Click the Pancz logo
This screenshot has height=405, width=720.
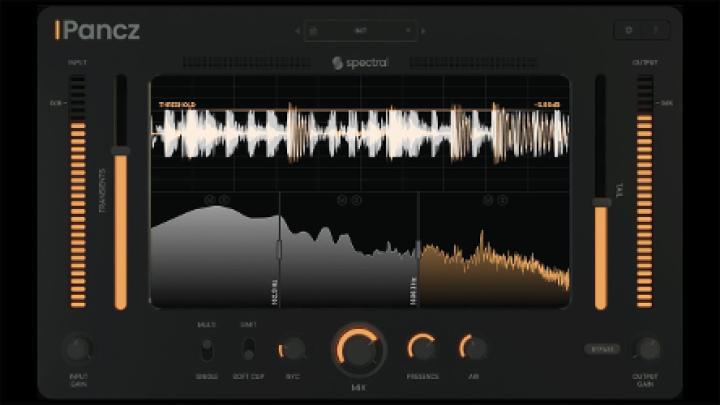[x=97, y=30]
